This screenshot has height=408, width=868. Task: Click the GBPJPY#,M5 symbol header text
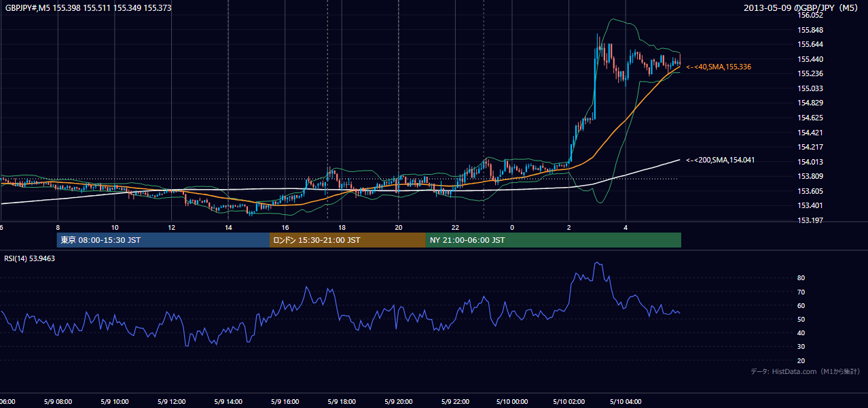point(88,7)
